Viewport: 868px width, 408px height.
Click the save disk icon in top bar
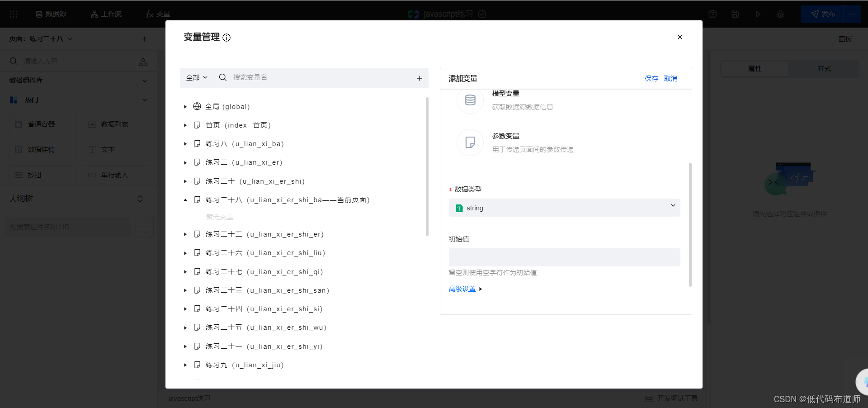click(735, 14)
